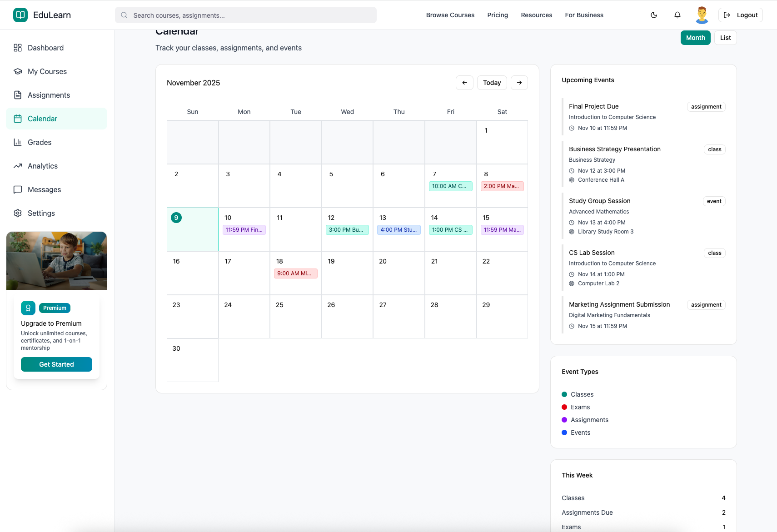Click the EduLearn book logo
The height and width of the screenshot is (532, 777).
click(x=20, y=15)
